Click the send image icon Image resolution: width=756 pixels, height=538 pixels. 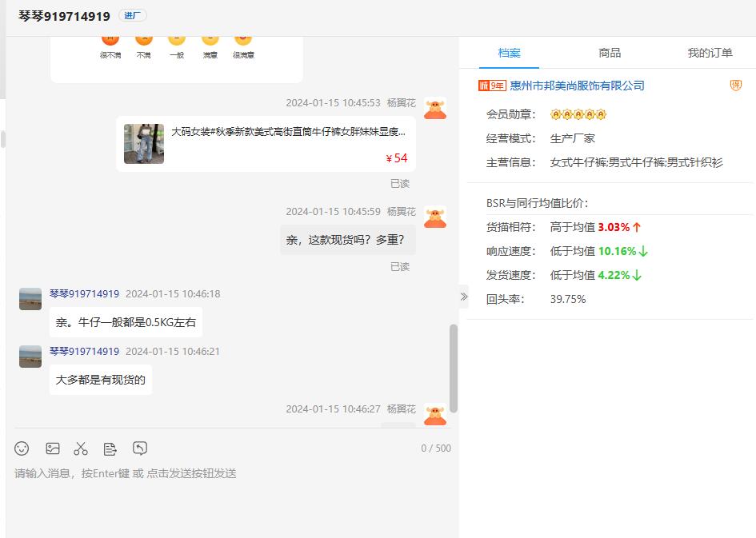tap(53, 448)
